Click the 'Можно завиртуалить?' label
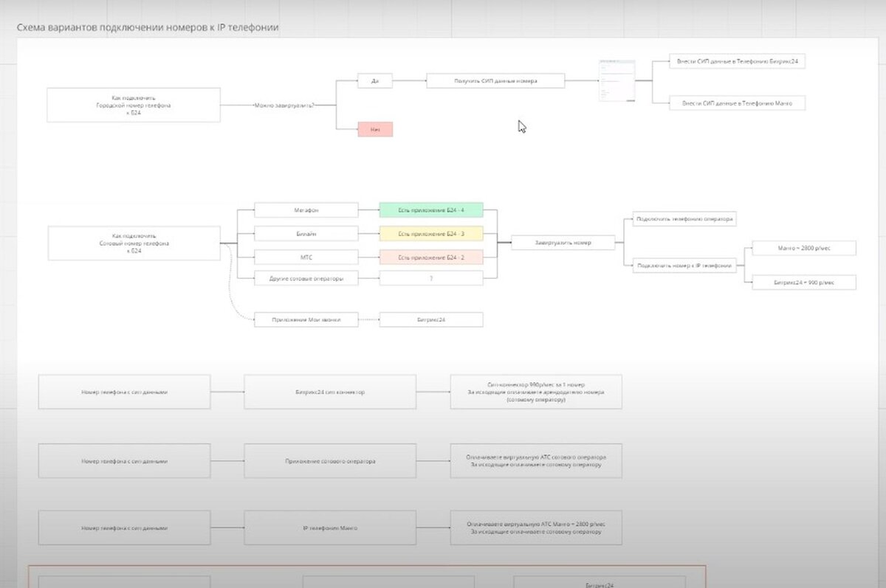Viewport: 886px width, 588px height. (284, 106)
